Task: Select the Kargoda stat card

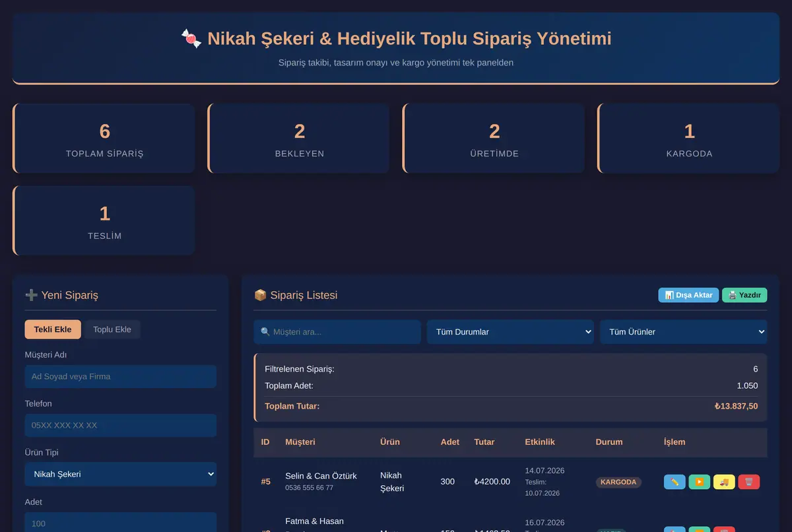Action: (x=689, y=139)
